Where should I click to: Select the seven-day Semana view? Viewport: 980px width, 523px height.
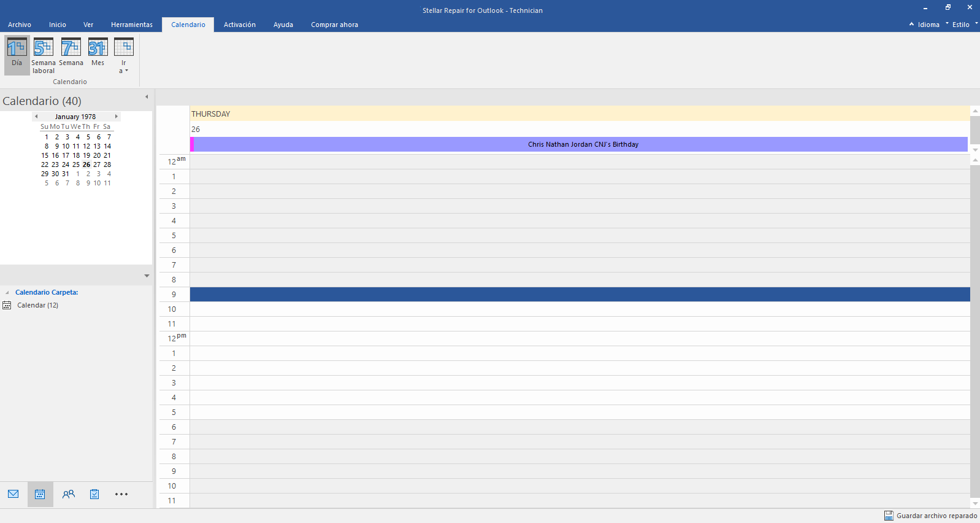tap(71, 53)
